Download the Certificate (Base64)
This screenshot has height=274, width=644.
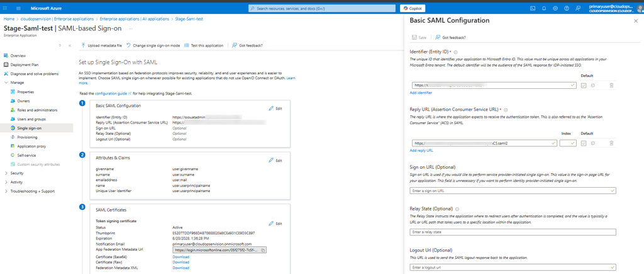(x=180, y=257)
